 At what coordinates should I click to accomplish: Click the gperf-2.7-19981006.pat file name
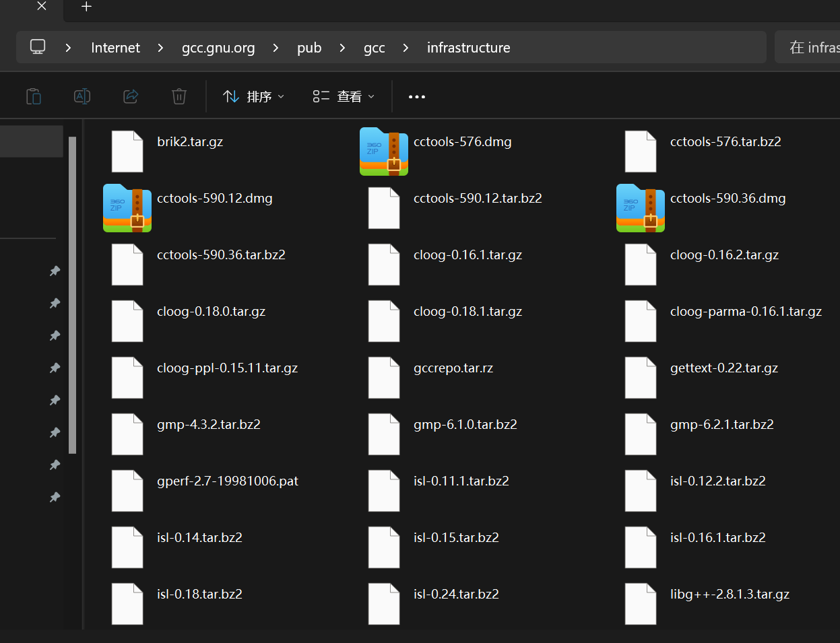[x=228, y=481]
